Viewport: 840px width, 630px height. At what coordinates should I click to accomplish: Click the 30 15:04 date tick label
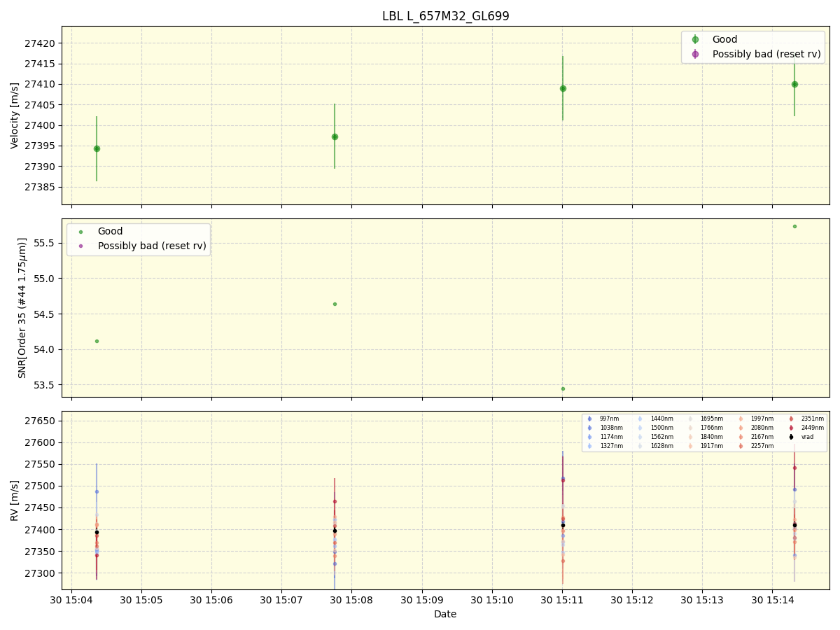(71, 601)
